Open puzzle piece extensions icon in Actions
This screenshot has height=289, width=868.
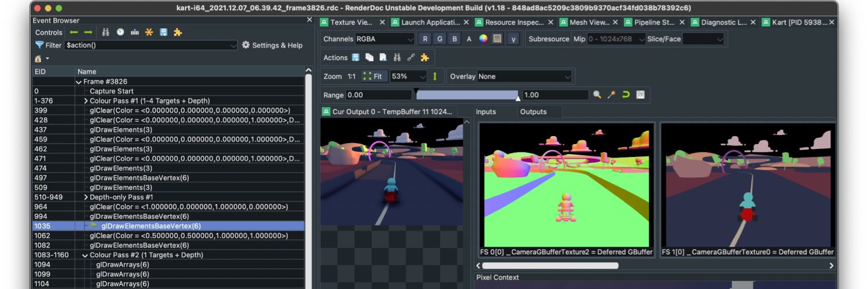(425, 57)
